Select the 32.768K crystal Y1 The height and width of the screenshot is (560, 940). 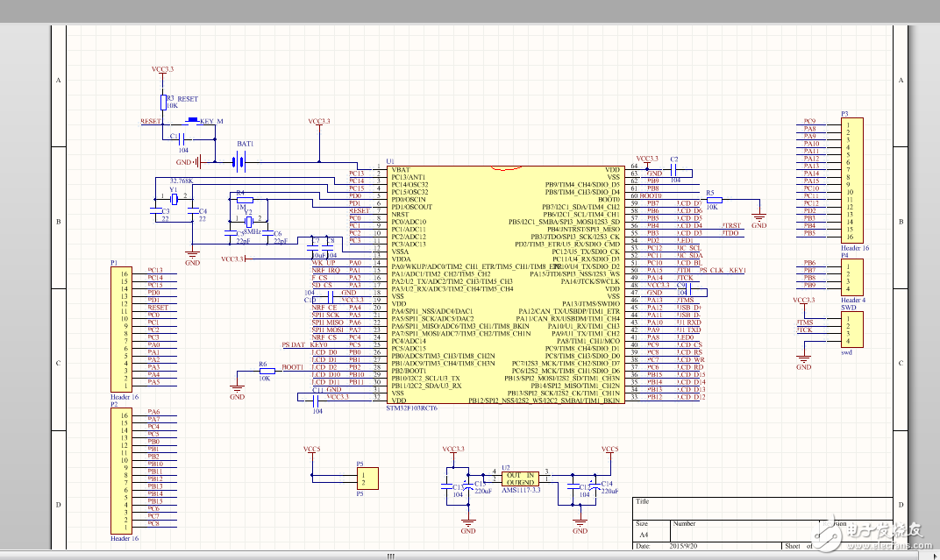click(x=174, y=200)
